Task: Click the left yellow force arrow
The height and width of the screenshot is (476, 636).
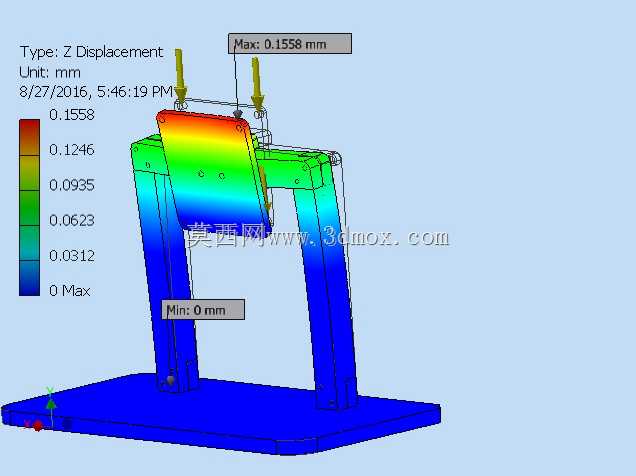Action: [x=180, y=76]
